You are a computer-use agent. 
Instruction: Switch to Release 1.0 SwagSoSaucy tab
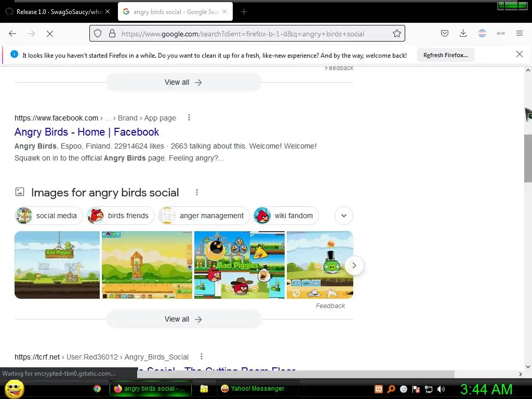pyautogui.click(x=58, y=12)
